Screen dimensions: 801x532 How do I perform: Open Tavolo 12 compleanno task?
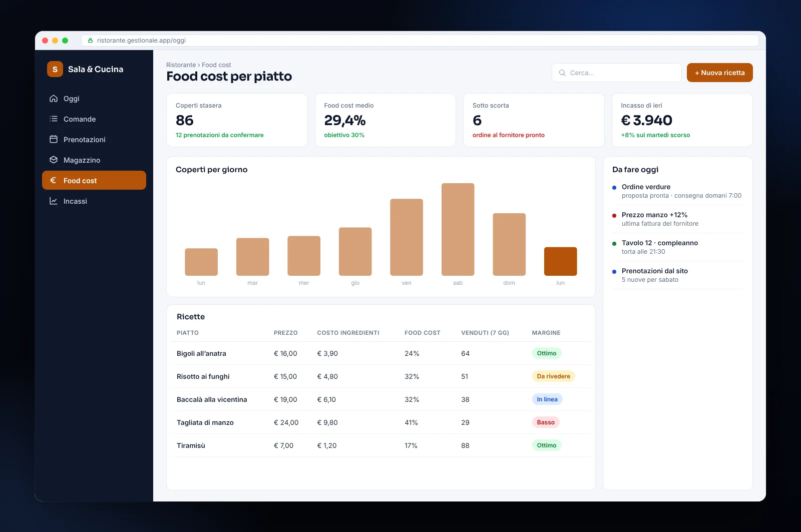[x=677, y=247]
